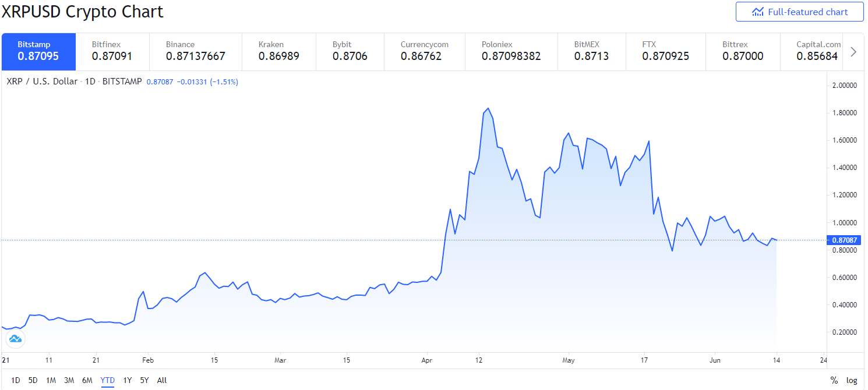Viewport: 868px width, 390px height.
Task: Click the TradingView cloud logo icon
Action: pyautogui.click(x=15, y=339)
